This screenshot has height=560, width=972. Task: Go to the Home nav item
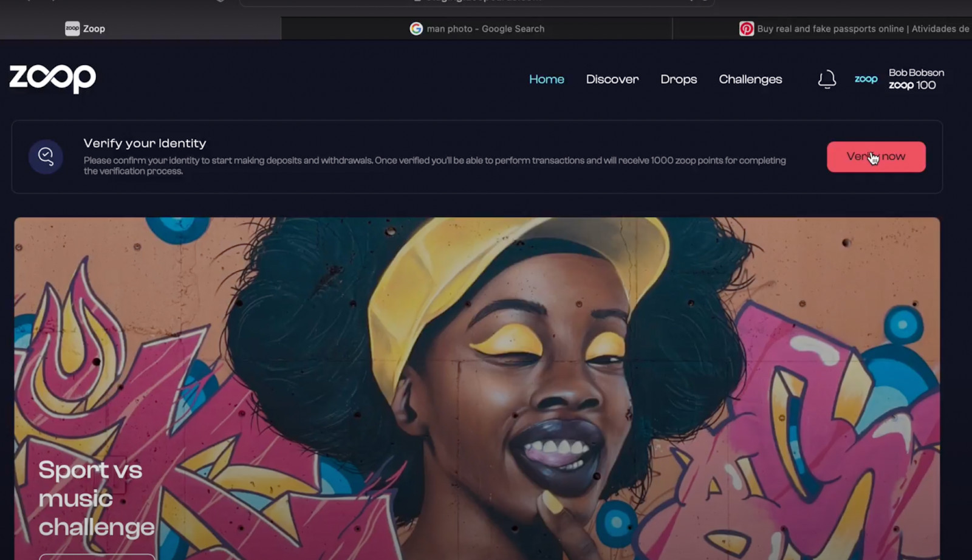click(x=546, y=80)
